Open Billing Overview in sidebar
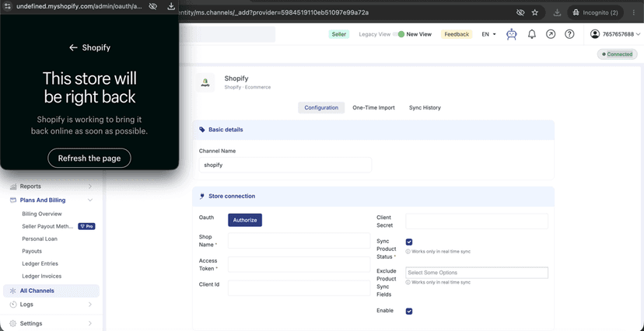Image resolution: width=644 pixels, height=331 pixels. (x=42, y=214)
